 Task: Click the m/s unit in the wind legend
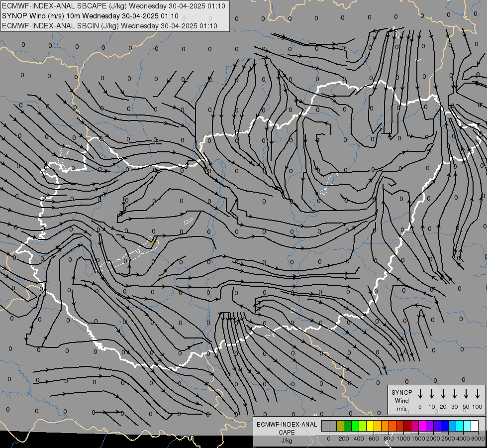point(401,409)
